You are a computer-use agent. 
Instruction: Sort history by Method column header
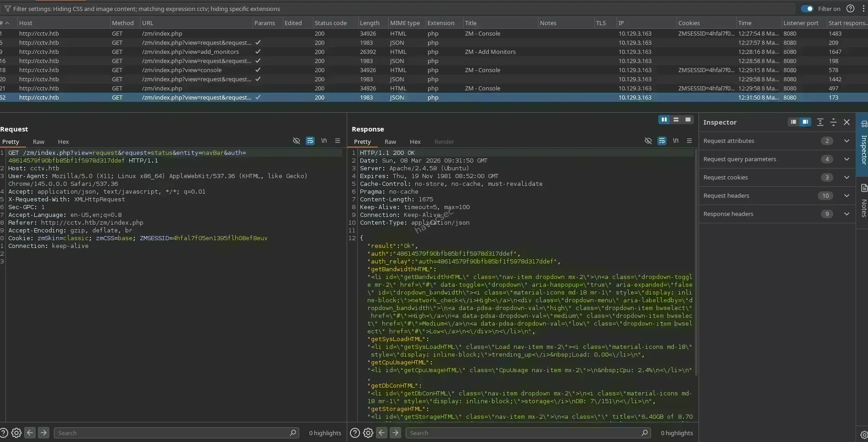[x=125, y=23]
